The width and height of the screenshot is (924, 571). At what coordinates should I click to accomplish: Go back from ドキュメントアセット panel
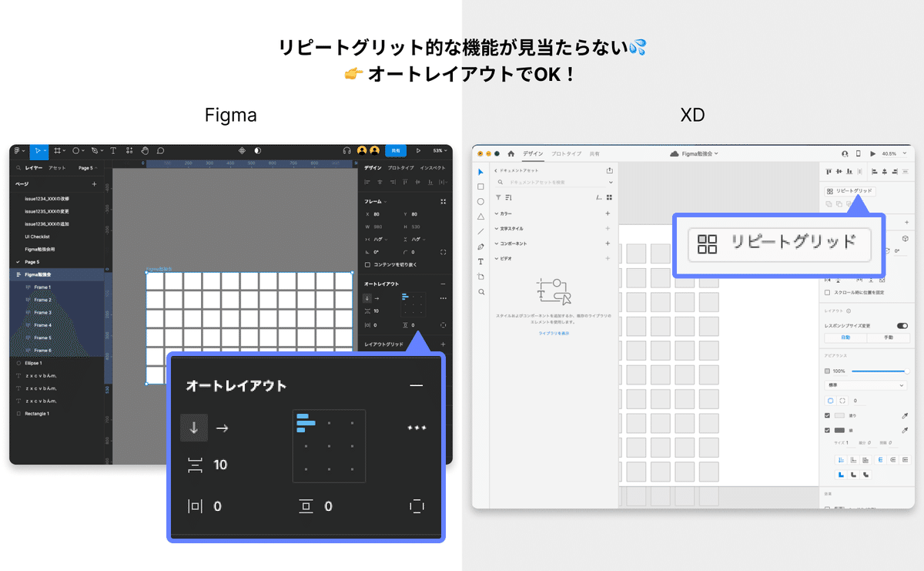pos(495,170)
